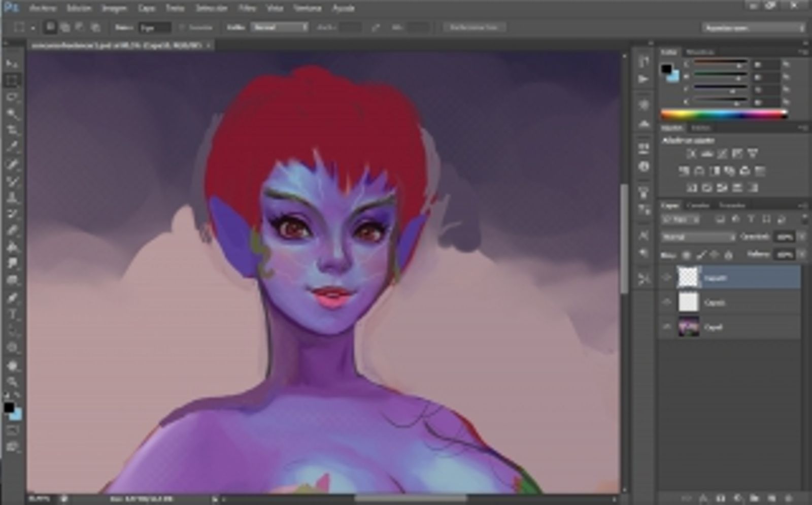Viewport: 812px width, 505px height.
Task: Select the Gradient tool
Action: 12,248
